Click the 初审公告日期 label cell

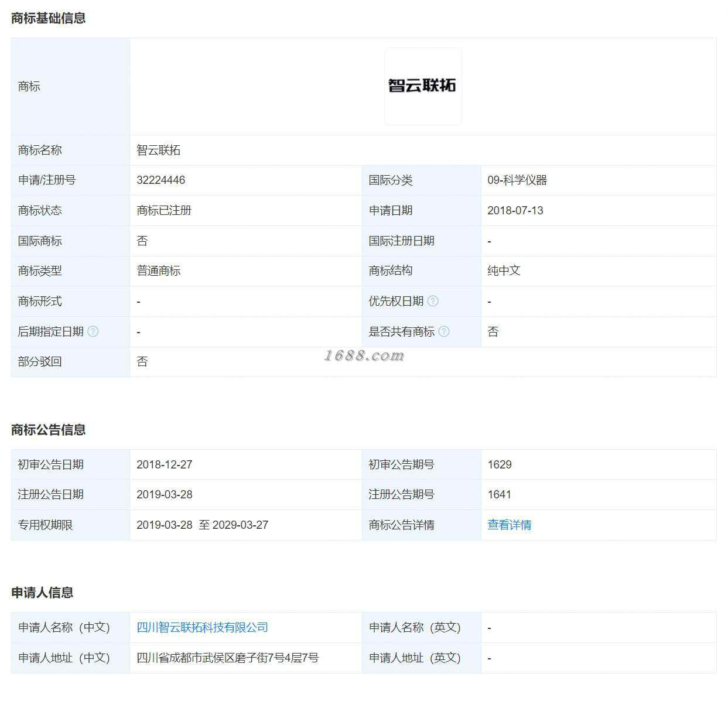tap(70, 464)
